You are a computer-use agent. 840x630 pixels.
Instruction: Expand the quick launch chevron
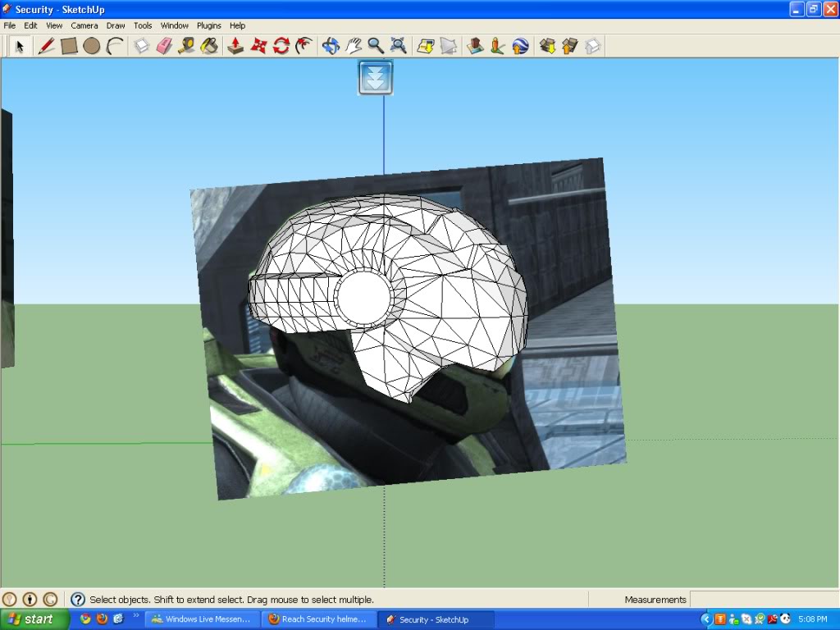135,616
